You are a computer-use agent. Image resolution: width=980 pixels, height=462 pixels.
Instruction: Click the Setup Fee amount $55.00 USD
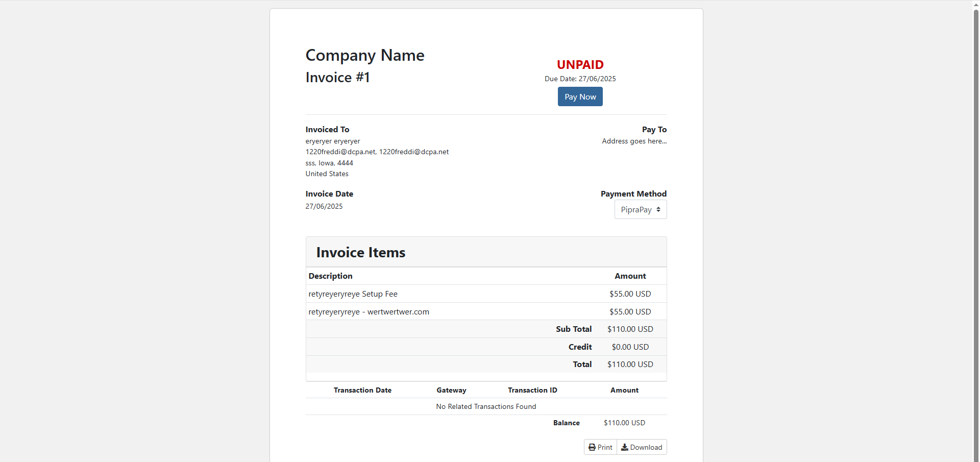(630, 294)
